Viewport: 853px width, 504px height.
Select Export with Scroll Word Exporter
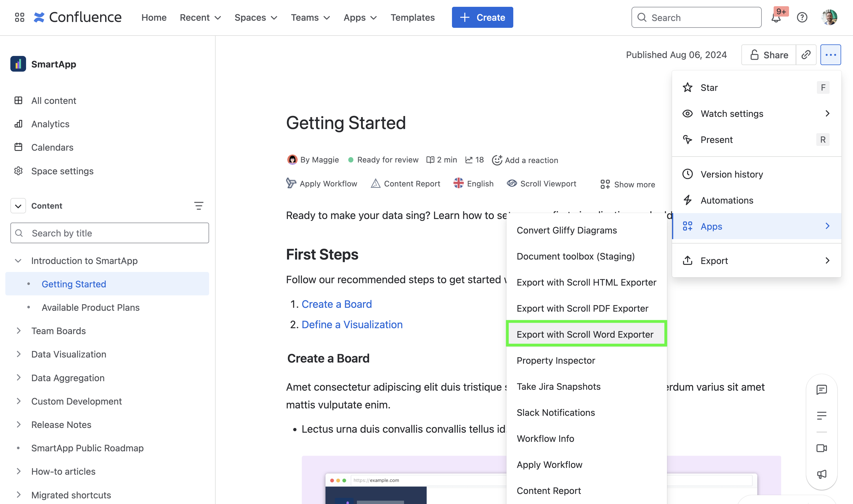point(585,334)
